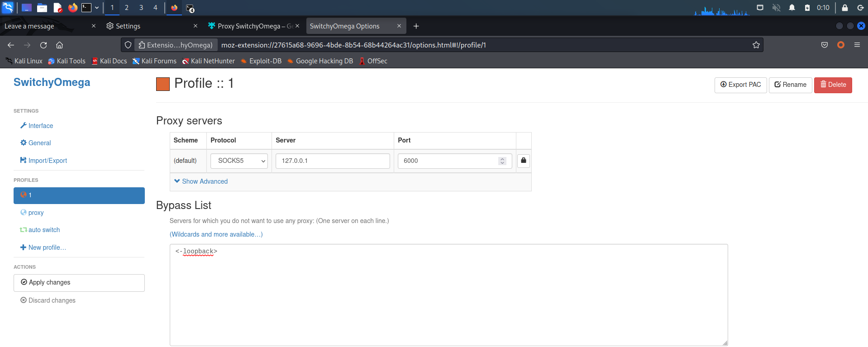868x347 pixels.
Task: Click the session logout icon in panel
Action: click(860, 8)
